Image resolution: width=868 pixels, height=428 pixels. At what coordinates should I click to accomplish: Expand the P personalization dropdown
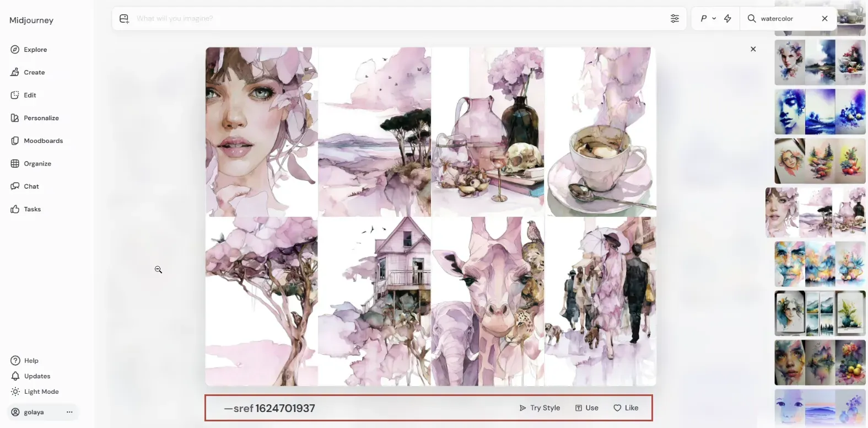(x=708, y=19)
